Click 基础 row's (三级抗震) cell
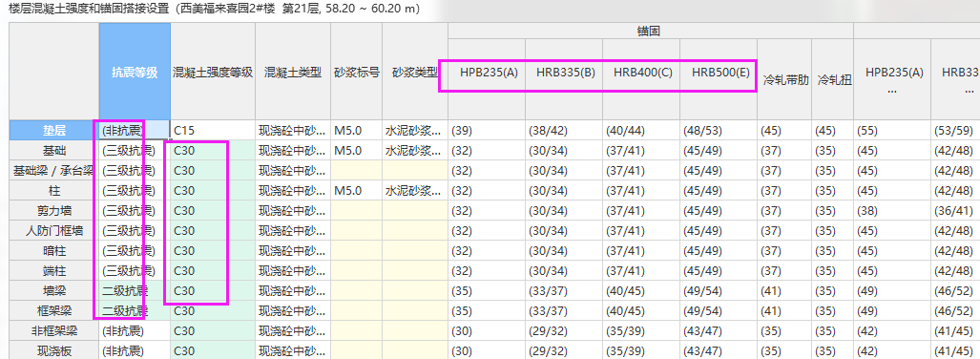 click(135, 151)
